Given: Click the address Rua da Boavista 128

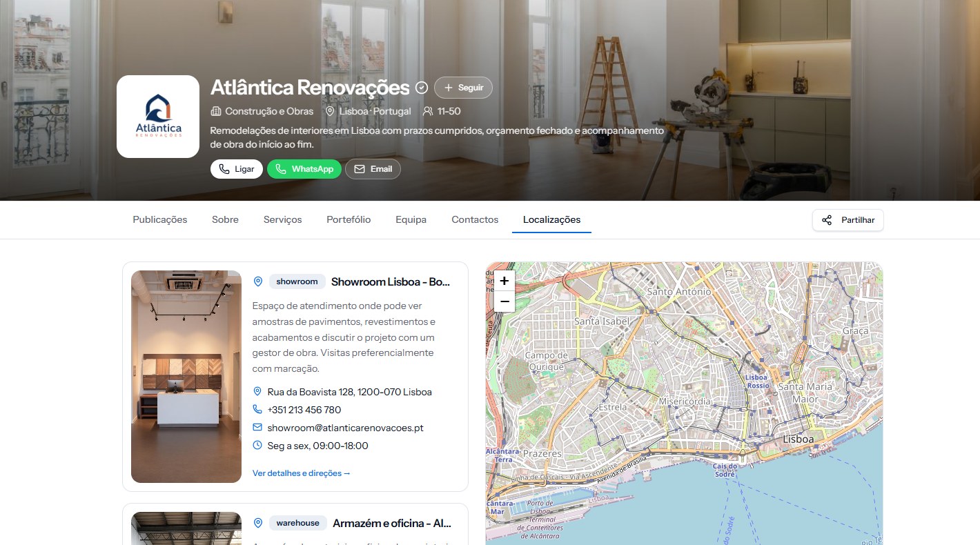Looking at the screenshot, I should point(350,392).
